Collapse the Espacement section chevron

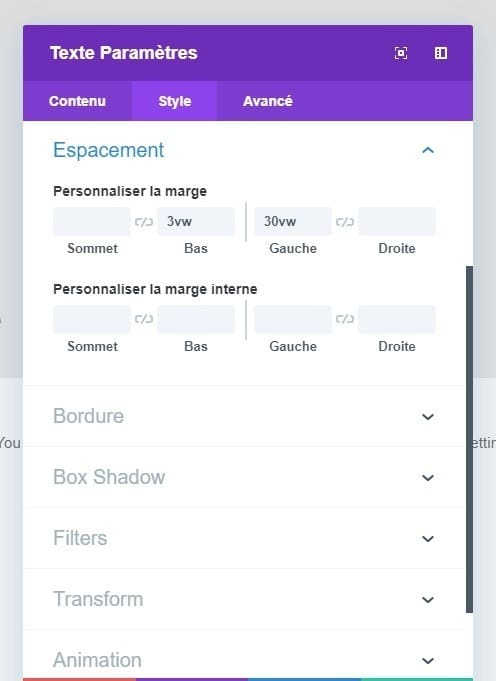(x=428, y=150)
